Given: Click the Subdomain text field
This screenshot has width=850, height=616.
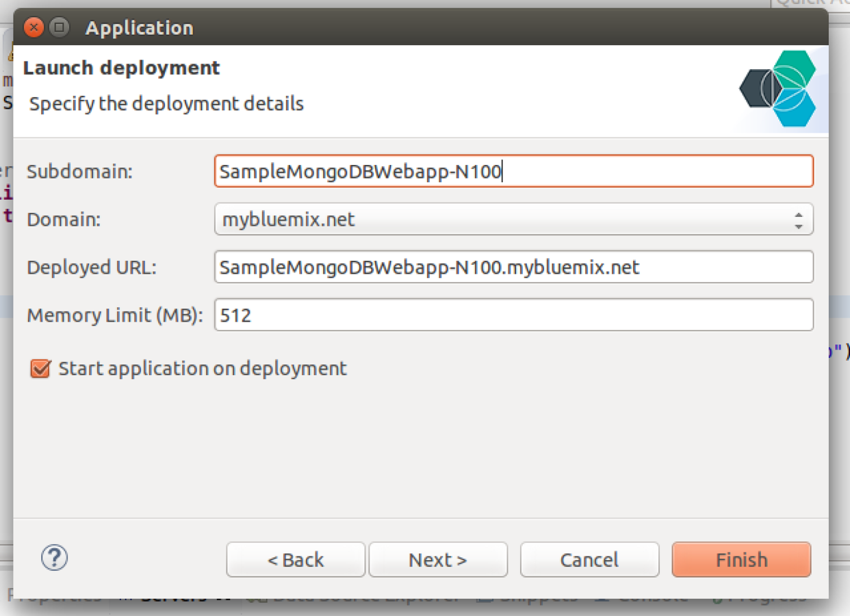Looking at the screenshot, I should (x=514, y=171).
